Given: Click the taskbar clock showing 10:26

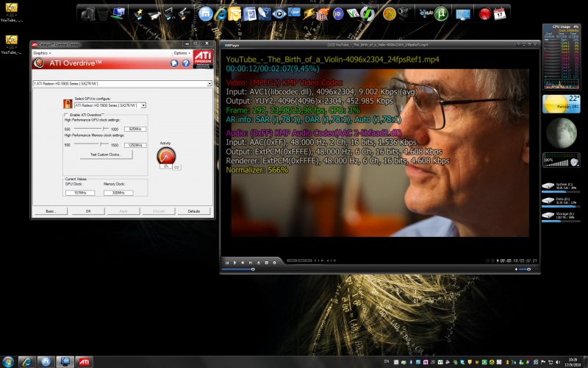Looking at the screenshot, I should tap(573, 362).
